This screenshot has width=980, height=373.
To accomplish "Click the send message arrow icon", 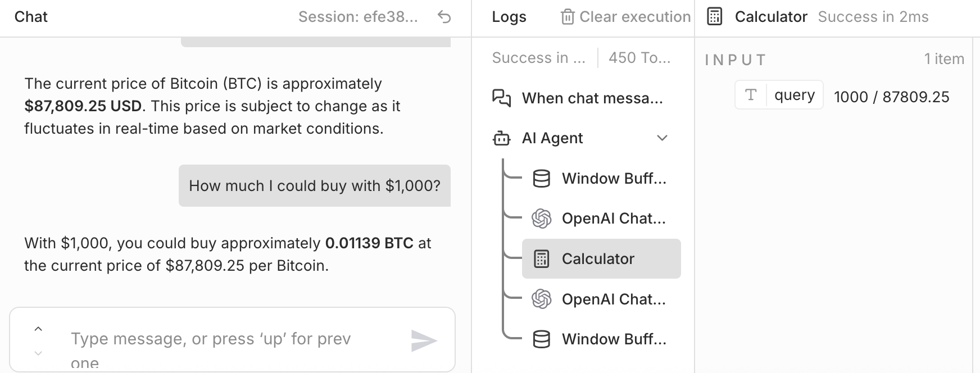I will [424, 340].
